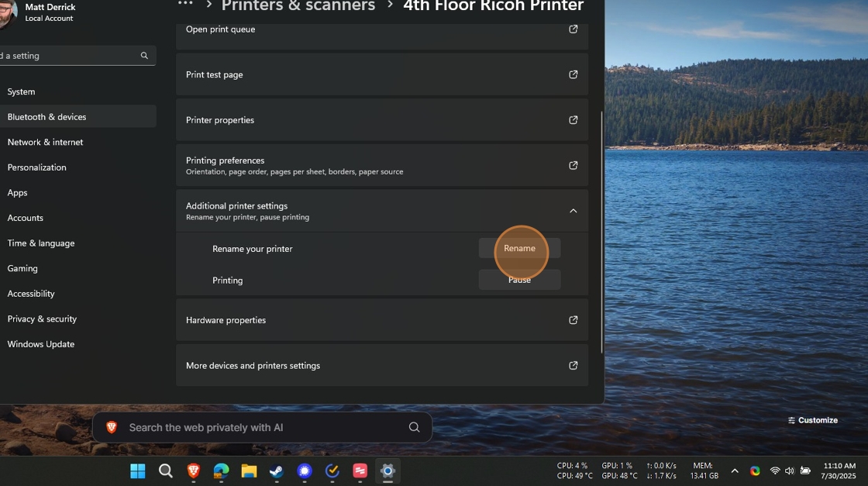This screenshot has height=486, width=868.
Task: Open Printer properties via its launch icon
Action: tap(573, 119)
